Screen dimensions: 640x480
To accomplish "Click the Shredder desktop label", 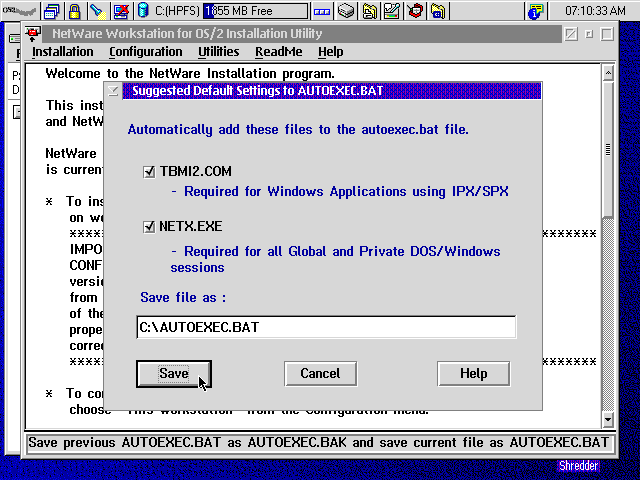I will coord(578,465).
